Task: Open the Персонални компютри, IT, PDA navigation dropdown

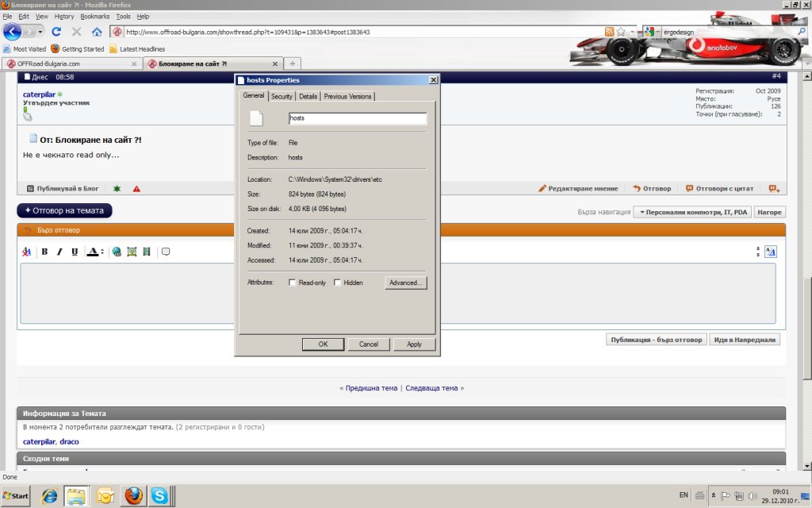Action: (691, 212)
